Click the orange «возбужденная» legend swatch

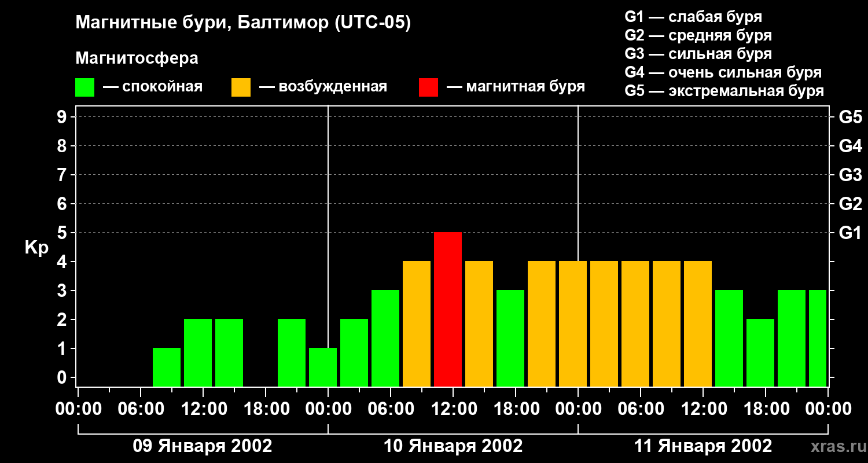pyautogui.click(x=241, y=87)
